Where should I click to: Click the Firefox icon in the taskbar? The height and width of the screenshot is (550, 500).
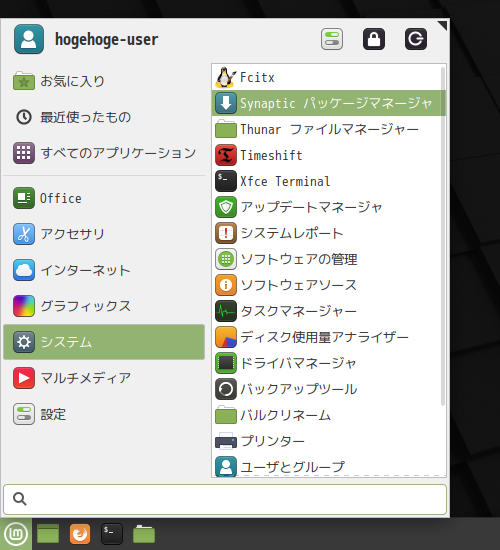pyautogui.click(x=80, y=534)
